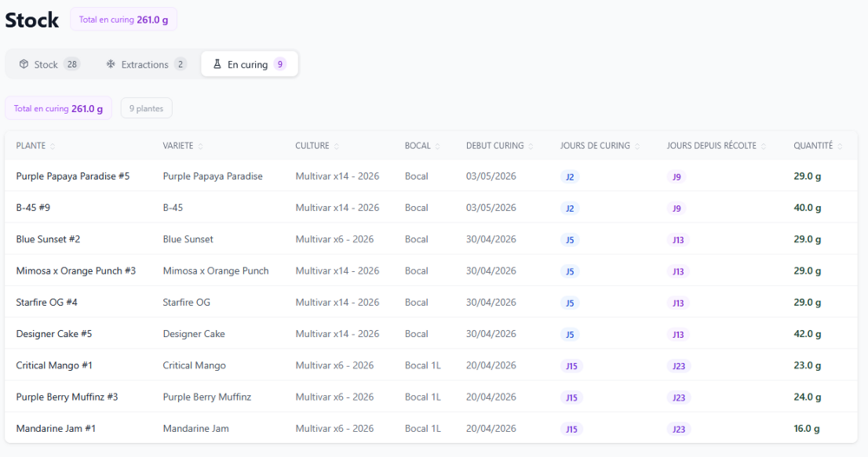868x457 pixels.
Task: Sort table by VARIETE column arrows
Action: [x=201, y=146]
